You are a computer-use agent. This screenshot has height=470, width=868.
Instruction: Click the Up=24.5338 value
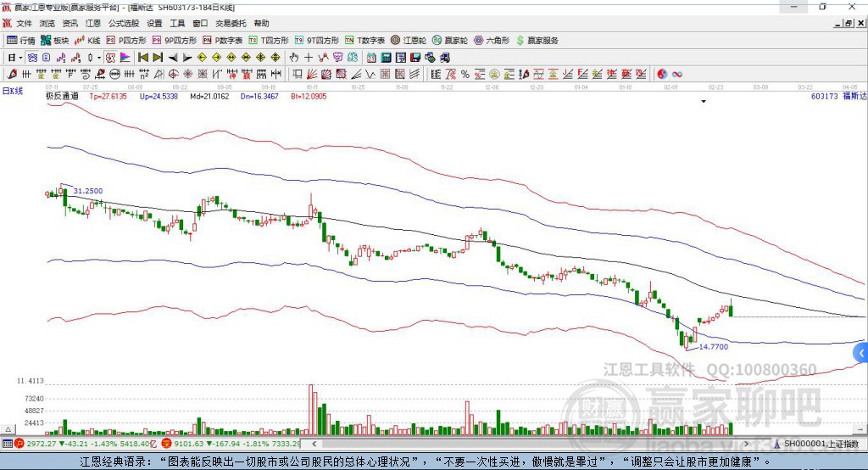tap(159, 96)
